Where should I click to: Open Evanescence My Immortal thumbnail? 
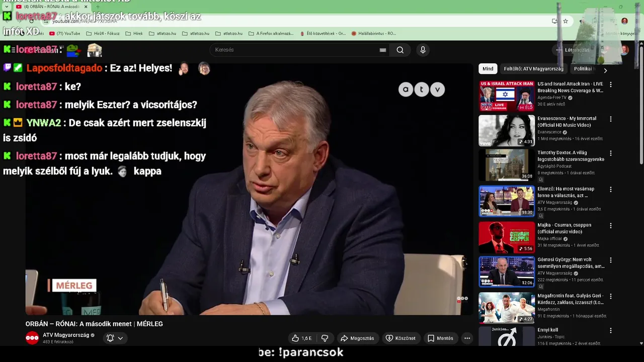(507, 130)
